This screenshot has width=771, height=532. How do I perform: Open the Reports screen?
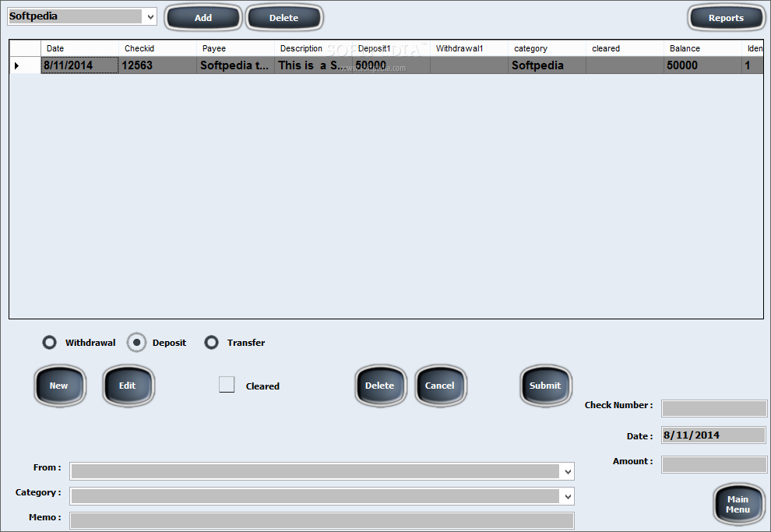tap(727, 18)
